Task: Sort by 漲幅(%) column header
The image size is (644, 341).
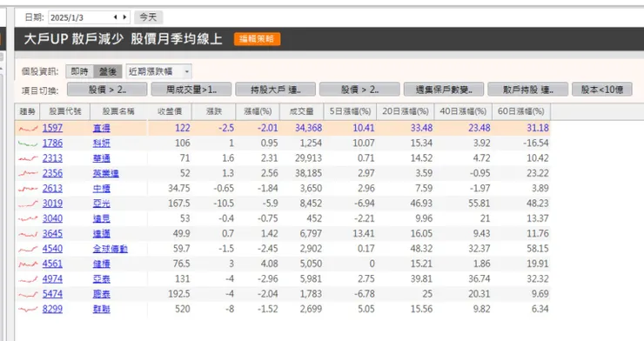Action: 258,111
